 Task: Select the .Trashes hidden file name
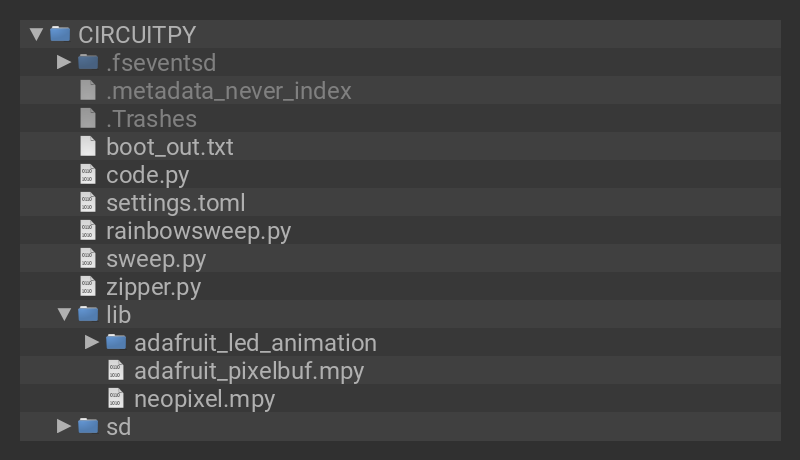coord(151,119)
